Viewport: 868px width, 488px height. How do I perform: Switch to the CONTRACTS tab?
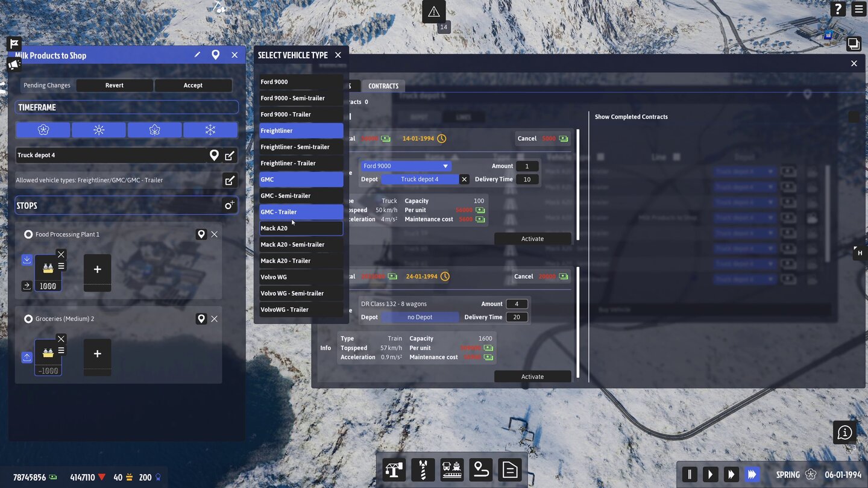[383, 86]
